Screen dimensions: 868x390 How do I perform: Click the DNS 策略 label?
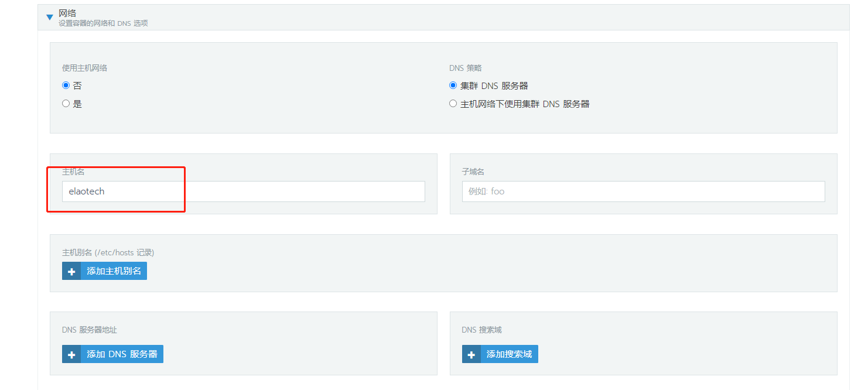tap(466, 68)
